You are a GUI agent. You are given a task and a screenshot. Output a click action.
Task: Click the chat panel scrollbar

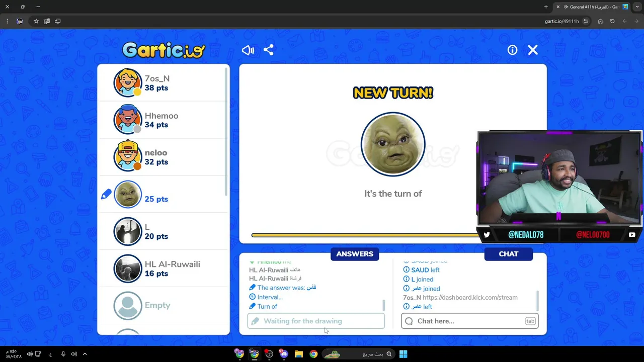538,301
